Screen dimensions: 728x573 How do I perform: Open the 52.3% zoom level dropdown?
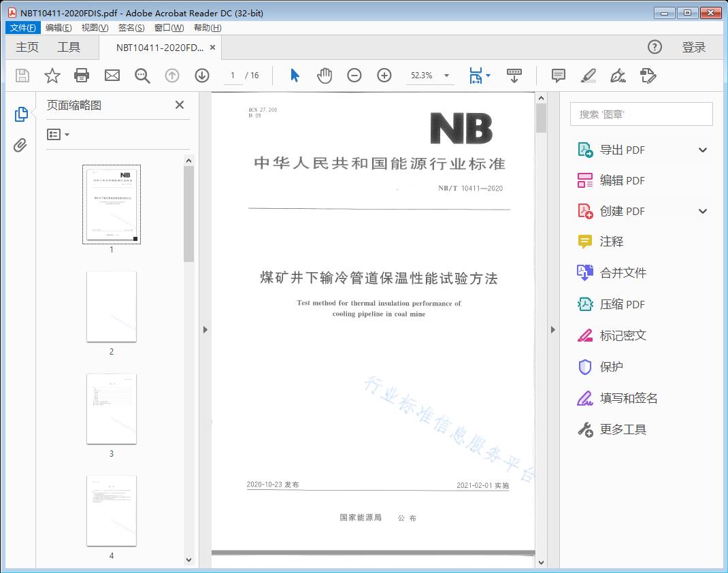446,76
